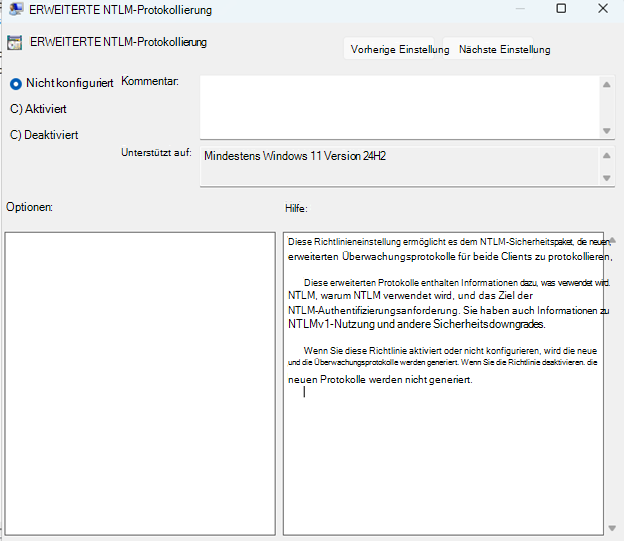
Task: Click 'Mindestens Windows 11 Version 24H2' text
Action: 295,156
